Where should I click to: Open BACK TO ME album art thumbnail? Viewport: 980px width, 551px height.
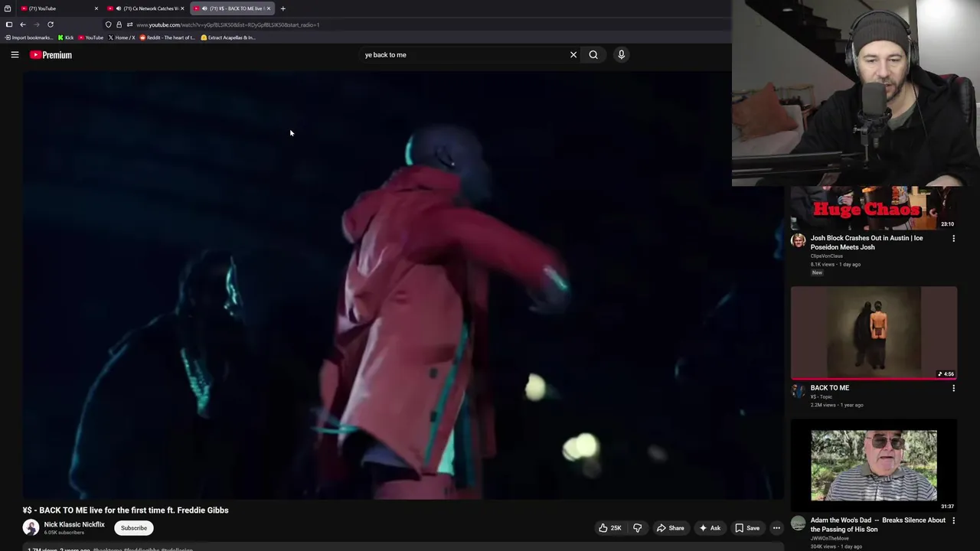(x=874, y=333)
